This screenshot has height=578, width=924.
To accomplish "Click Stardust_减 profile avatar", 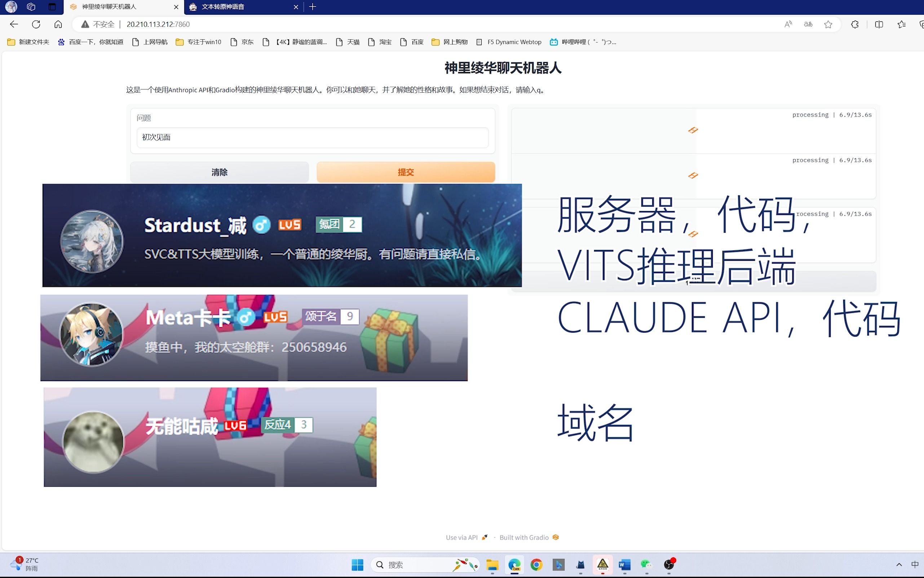I will click(92, 241).
